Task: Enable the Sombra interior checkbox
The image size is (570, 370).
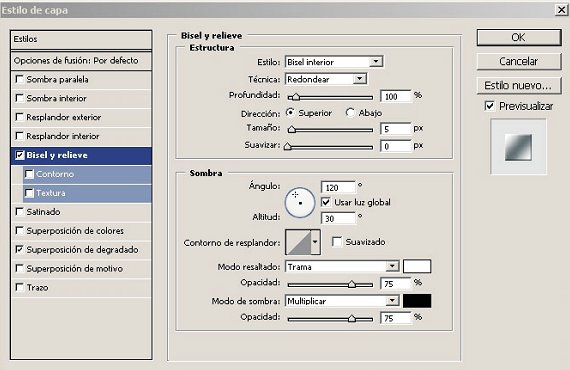Action: coord(19,98)
